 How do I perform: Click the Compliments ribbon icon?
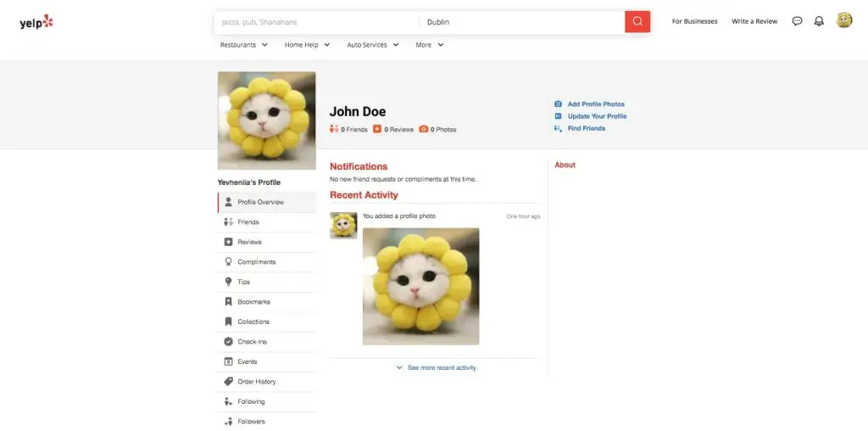[x=228, y=261]
